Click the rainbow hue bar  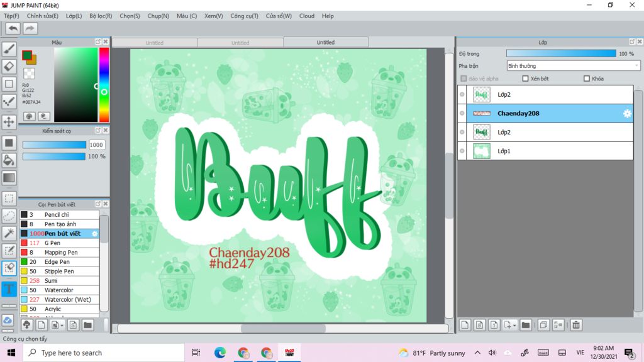coord(104,85)
